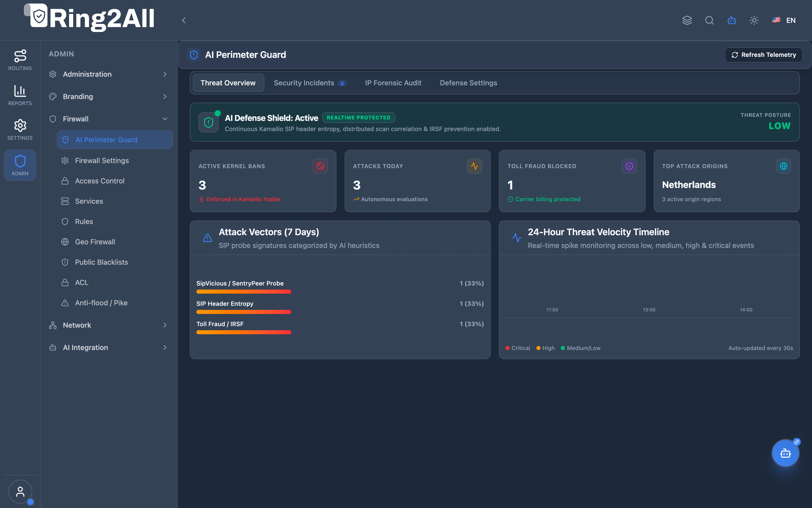Switch to the Threat Overview tab
The width and height of the screenshot is (812, 508).
(x=228, y=83)
